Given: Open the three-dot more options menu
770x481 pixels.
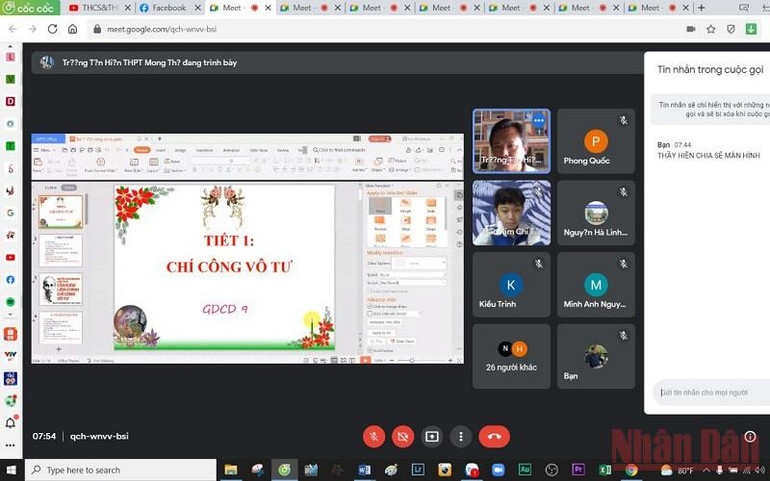Looking at the screenshot, I should click(x=460, y=436).
